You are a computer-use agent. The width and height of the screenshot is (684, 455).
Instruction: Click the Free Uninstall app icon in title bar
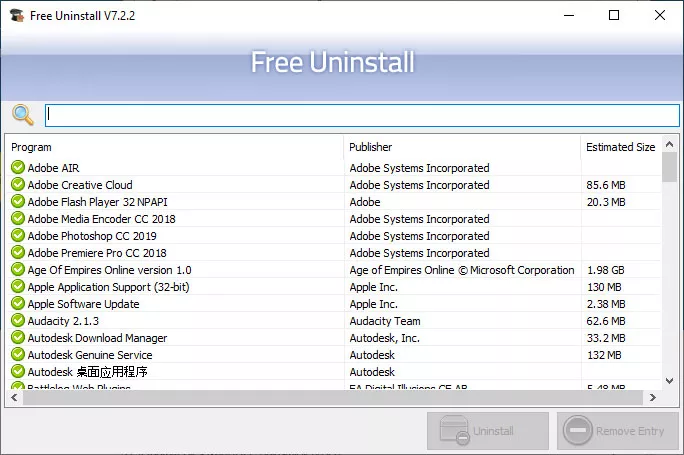pos(17,15)
